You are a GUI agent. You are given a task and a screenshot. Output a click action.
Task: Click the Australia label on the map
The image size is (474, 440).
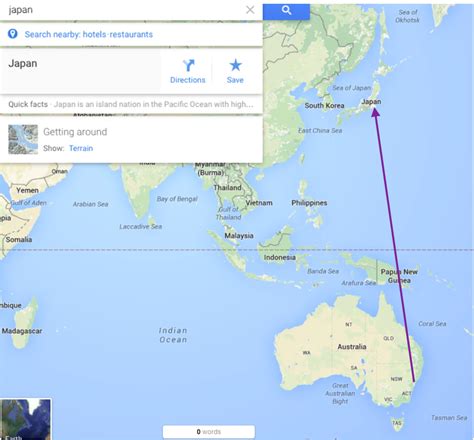(x=352, y=347)
